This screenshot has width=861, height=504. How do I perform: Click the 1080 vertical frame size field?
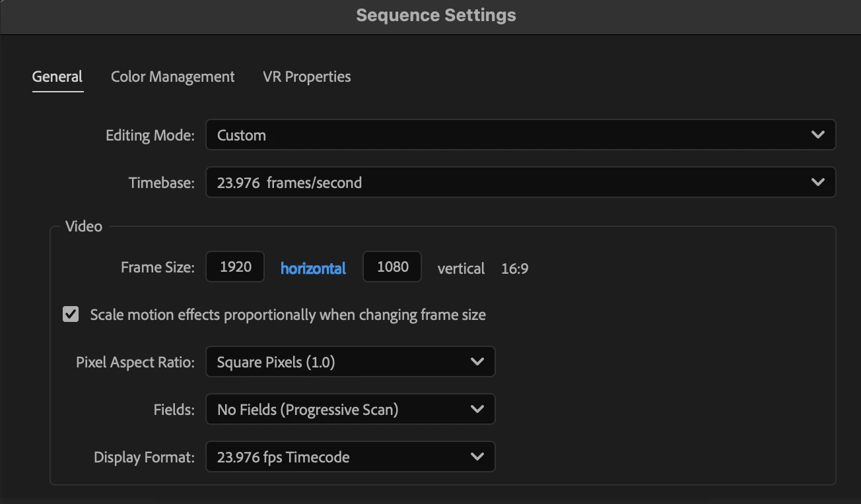[392, 267]
